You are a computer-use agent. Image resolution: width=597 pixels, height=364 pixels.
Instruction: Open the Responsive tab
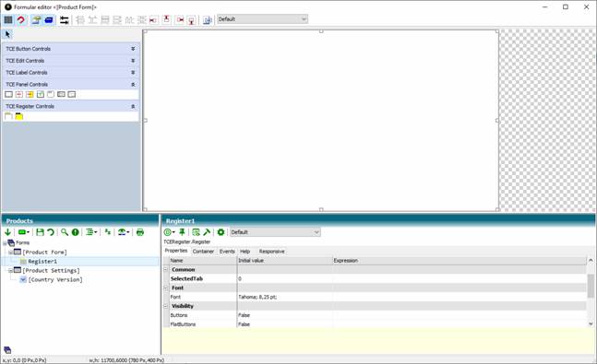tap(271, 252)
